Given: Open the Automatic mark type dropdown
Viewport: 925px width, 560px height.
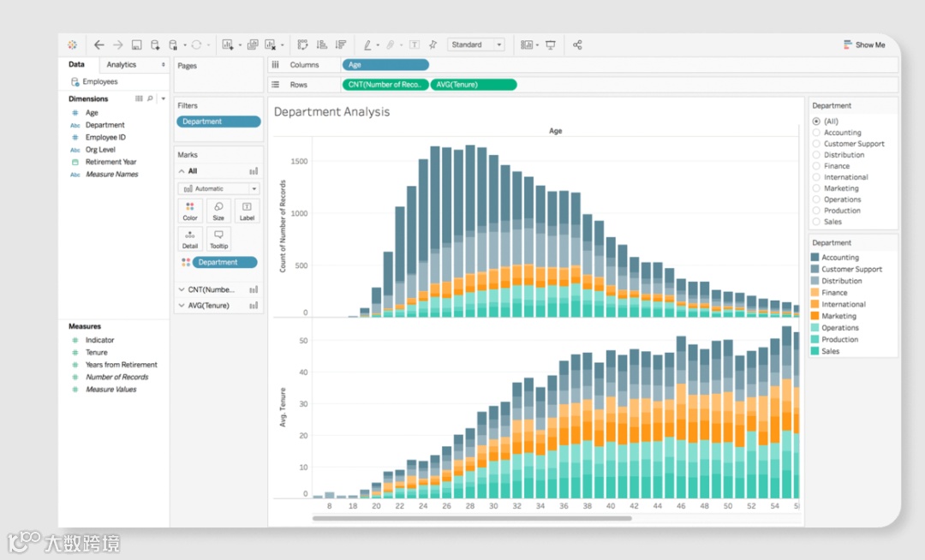Looking at the screenshot, I should coord(218,188).
